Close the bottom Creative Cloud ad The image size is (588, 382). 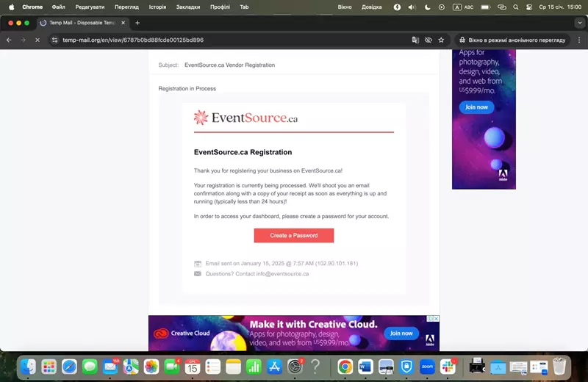click(x=436, y=318)
